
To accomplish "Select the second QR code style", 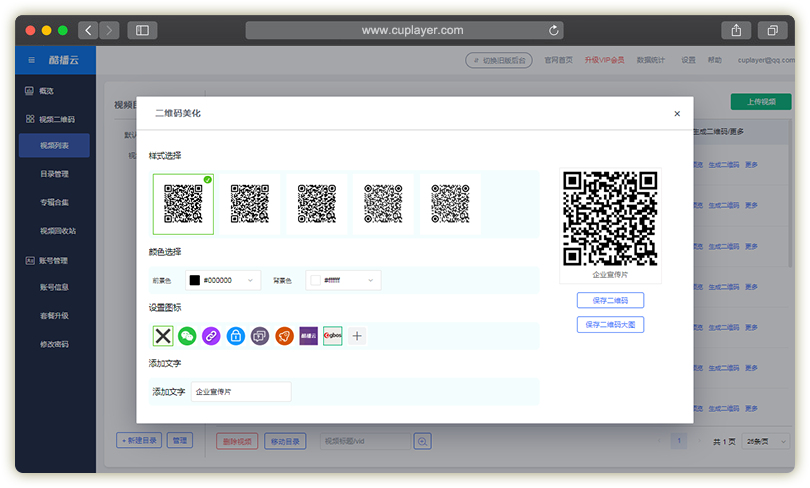I will [x=250, y=204].
